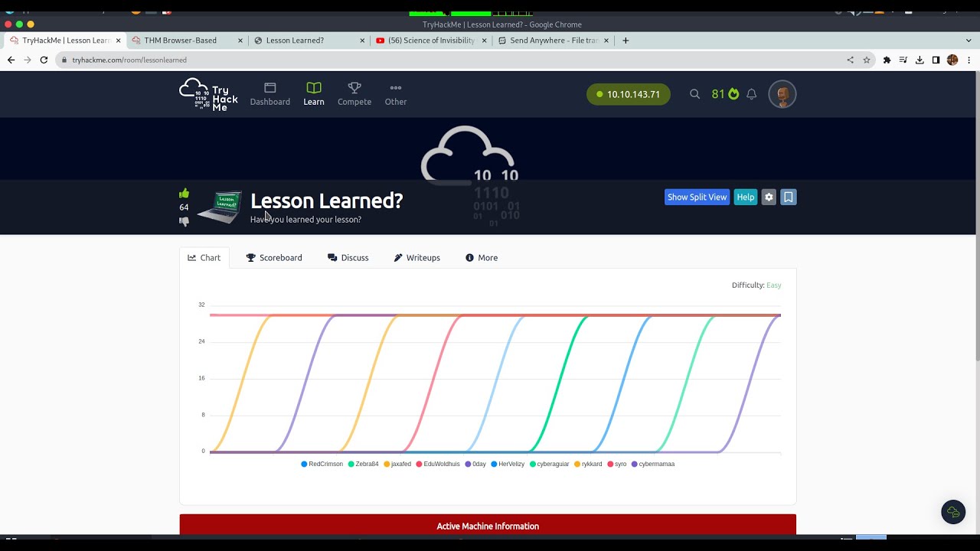Switch to Science of Invisibility YouTube tab
The height and width of the screenshot is (551, 980).
(x=431, y=41)
